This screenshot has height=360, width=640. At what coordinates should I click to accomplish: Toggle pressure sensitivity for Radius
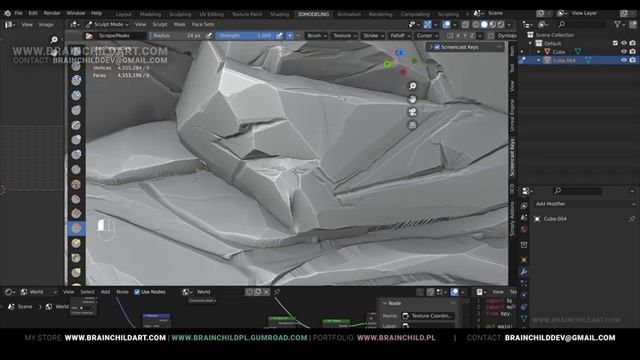coord(209,36)
